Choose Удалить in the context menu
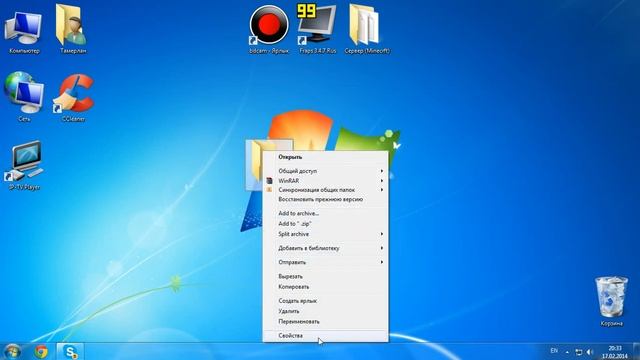Screen dimensions: 640x360 (x=325, y=311)
